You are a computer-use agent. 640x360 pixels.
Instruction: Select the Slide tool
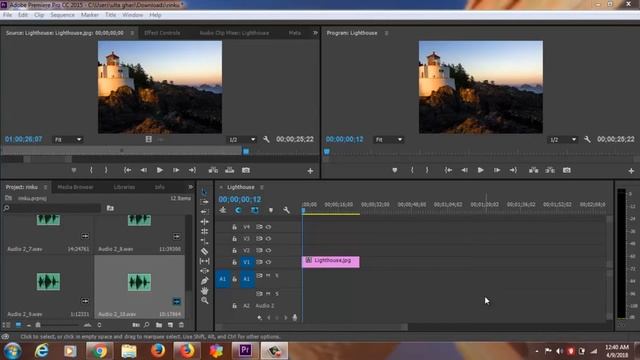(204, 271)
